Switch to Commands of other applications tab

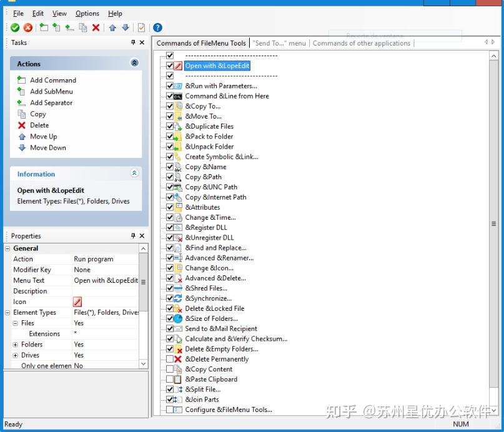(361, 43)
